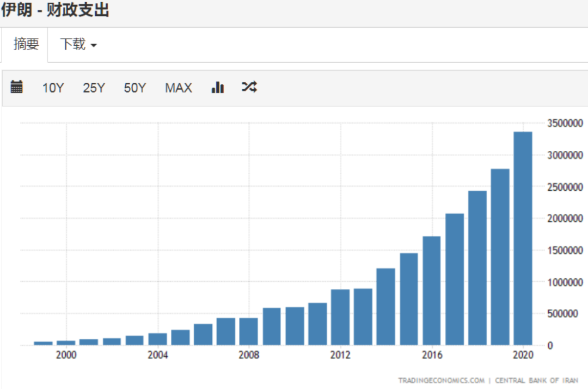
Task: Open the calendar date range picker
Action: [x=16, y=87]
